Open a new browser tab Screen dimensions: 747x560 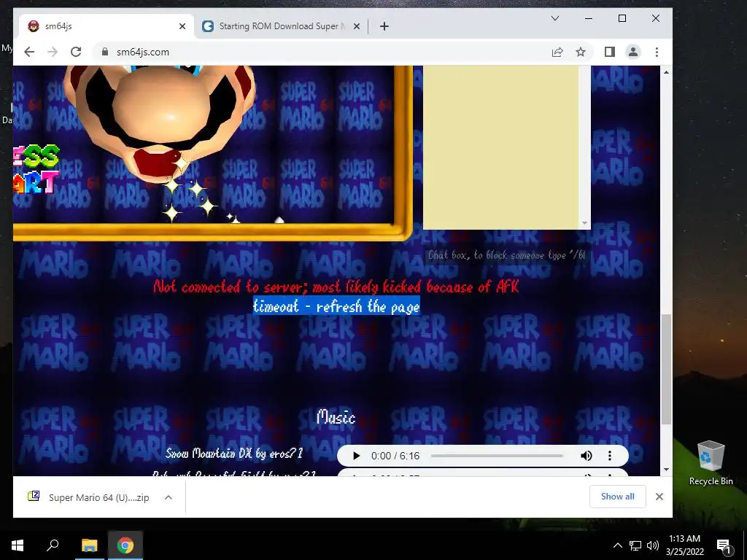384,26
